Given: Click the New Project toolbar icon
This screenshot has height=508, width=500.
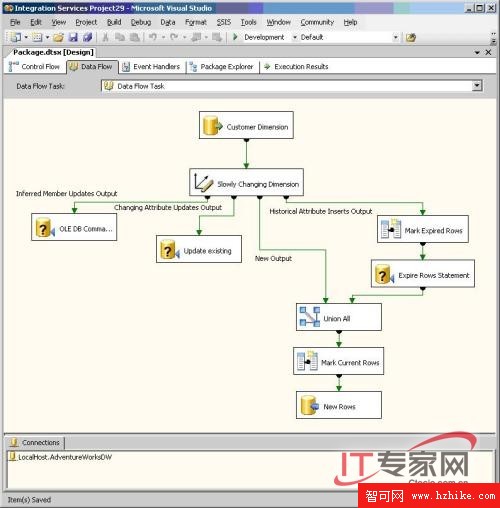Looking at the screenshot, I should click(x=15, y=37).
